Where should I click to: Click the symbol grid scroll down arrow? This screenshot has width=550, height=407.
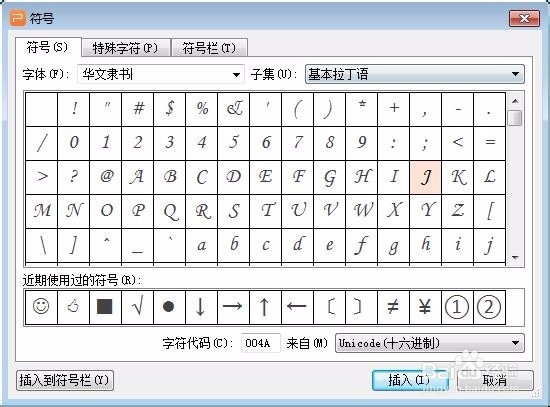tap(515, 258)
